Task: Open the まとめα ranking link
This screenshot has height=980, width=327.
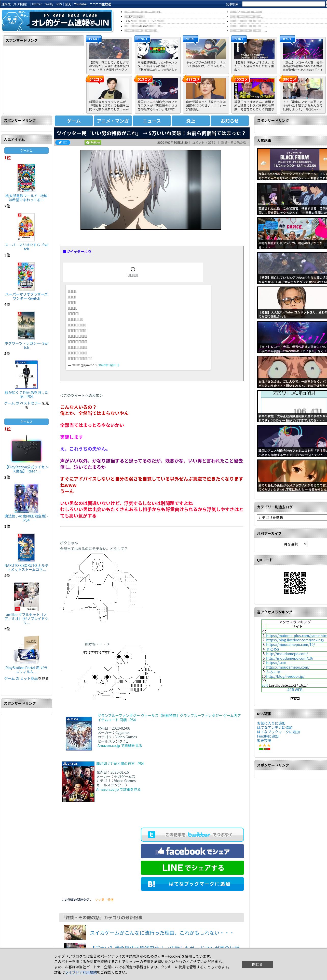Action: (272, 650)
